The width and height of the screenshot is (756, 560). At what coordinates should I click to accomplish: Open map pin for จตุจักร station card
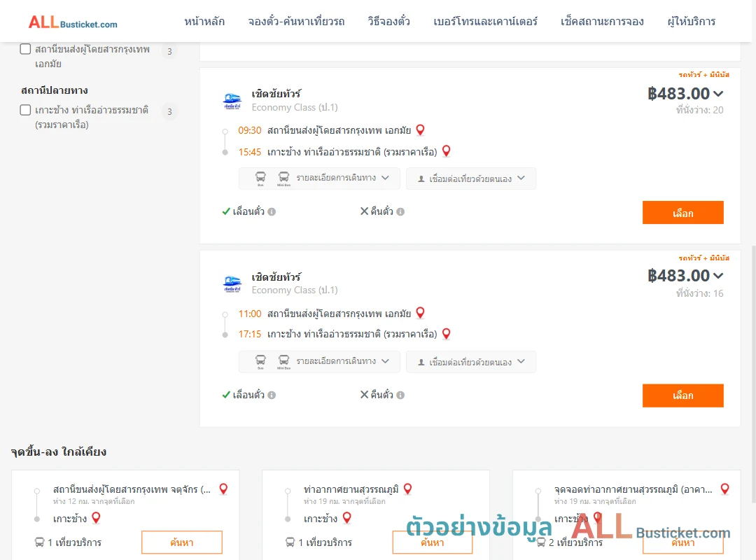point(223,489)
